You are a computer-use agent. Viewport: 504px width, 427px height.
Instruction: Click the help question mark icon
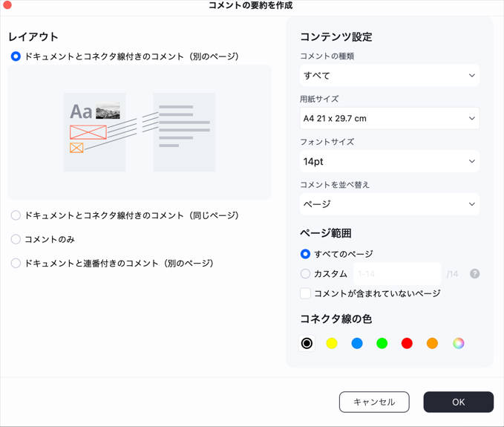coord(474,273)
